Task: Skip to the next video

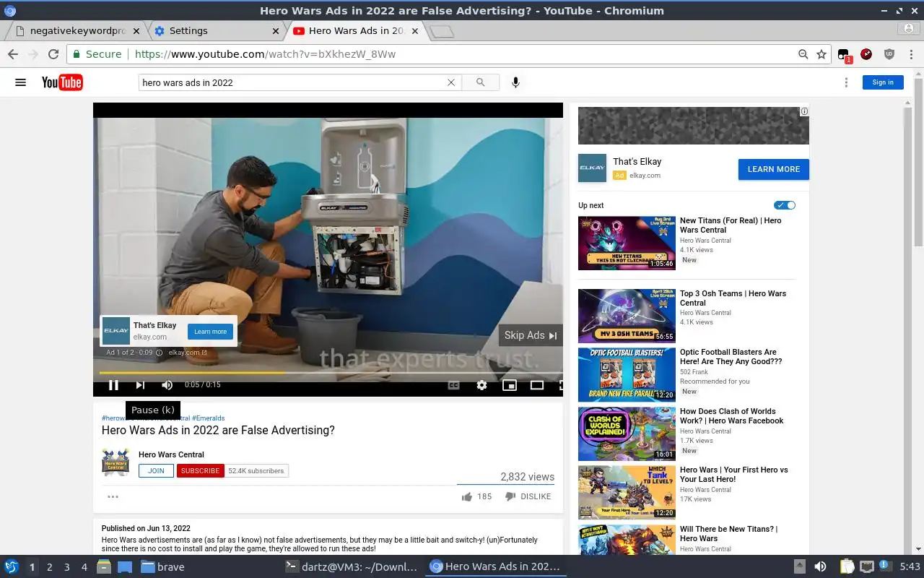Action: [x=140, y=385]
